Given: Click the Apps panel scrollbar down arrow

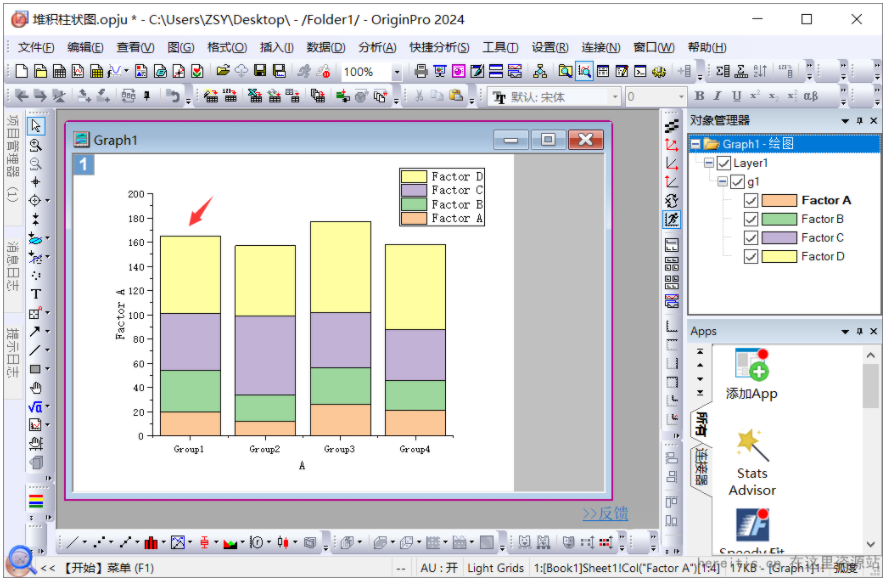Looking at the screenshot, I should [x=870, y=544].
